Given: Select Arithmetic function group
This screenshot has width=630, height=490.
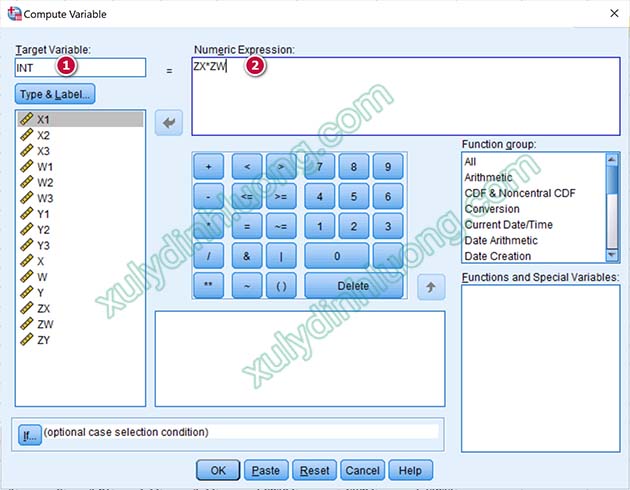Looking at the screenshot, I should [534, 177].
